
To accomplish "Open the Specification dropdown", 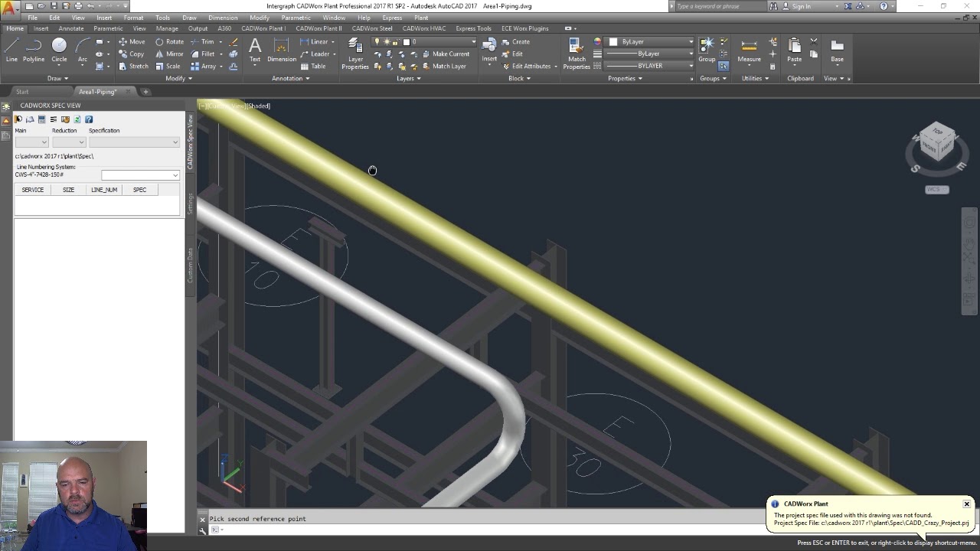I will [134, 142].
